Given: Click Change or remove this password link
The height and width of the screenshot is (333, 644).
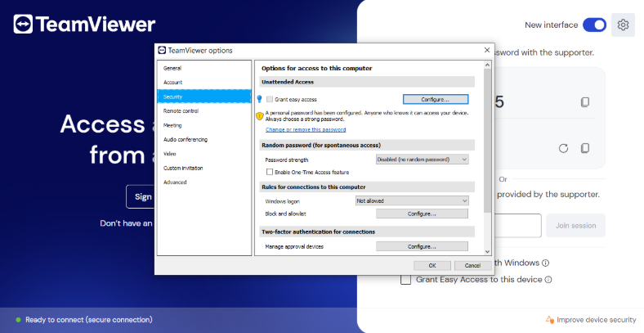Looking at the screenshot, I should pyautogui.click(x=306, y=129).
